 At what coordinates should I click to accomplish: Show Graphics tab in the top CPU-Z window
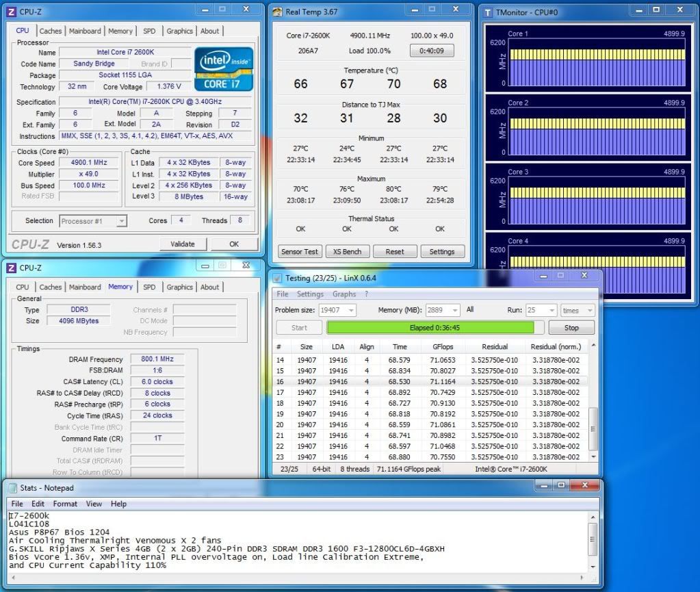(179, 31)
